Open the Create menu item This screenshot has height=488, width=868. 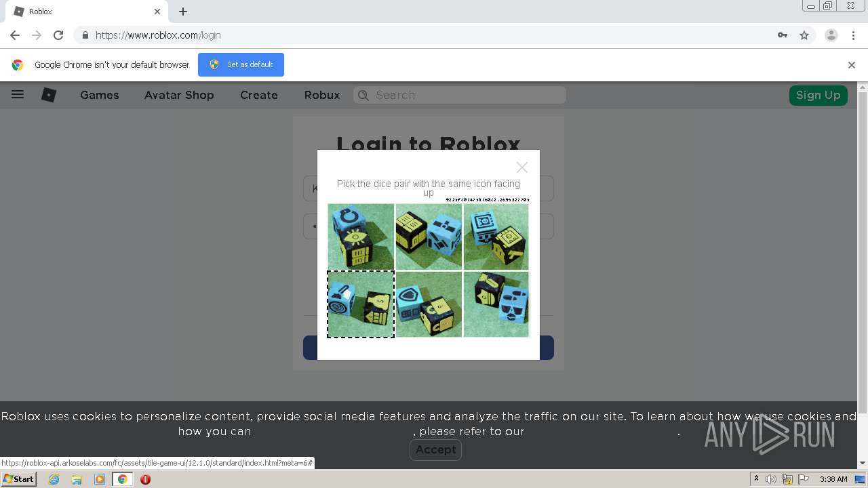coord(259,95)
